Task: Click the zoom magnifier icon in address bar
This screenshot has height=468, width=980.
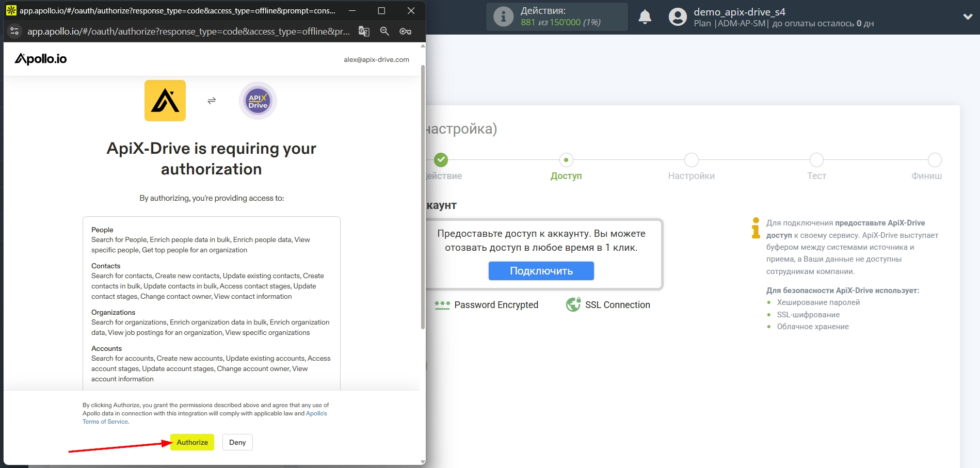Action: (x=384, y=31)
